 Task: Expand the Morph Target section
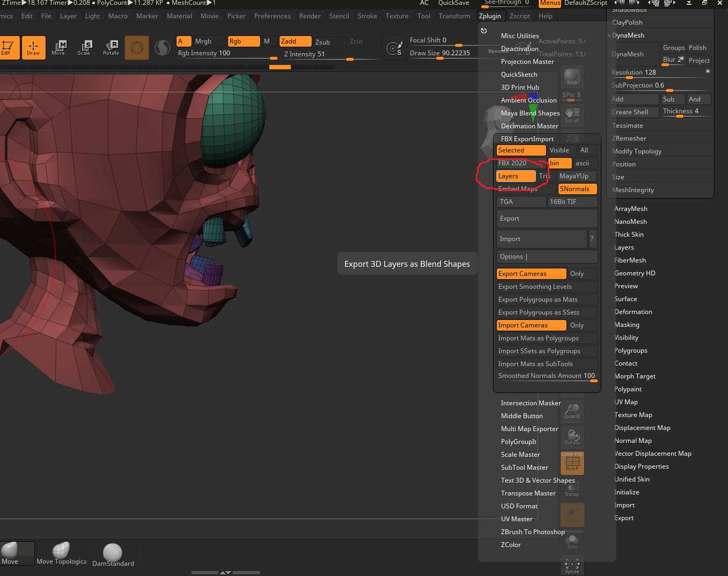click(x=635, y=376)
